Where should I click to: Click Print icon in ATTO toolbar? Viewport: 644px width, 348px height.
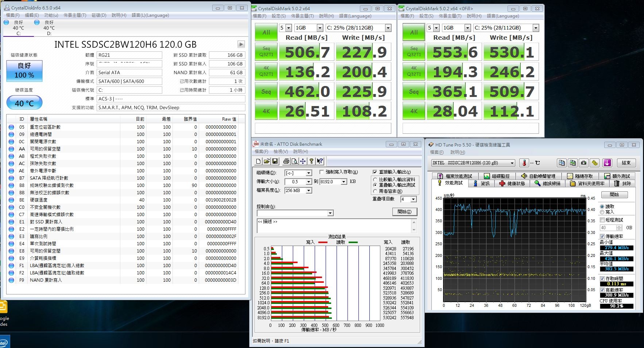coord(286,161)
